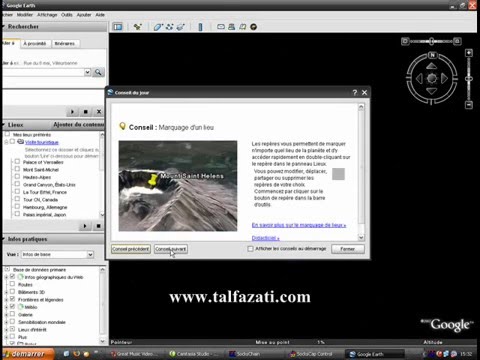The image size is (480, 360).
Task: Click the zoom out minus button
Action: pyautogui.click(x=469, y=105)
